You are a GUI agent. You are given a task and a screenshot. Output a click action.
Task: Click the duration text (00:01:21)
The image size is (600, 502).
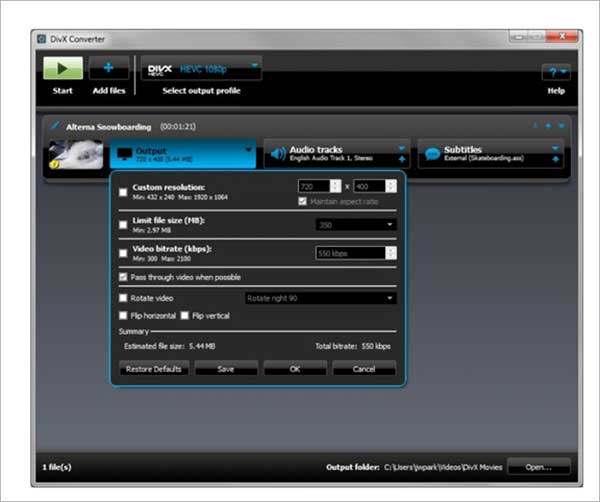pyautogui.click(x=178, y=126)
